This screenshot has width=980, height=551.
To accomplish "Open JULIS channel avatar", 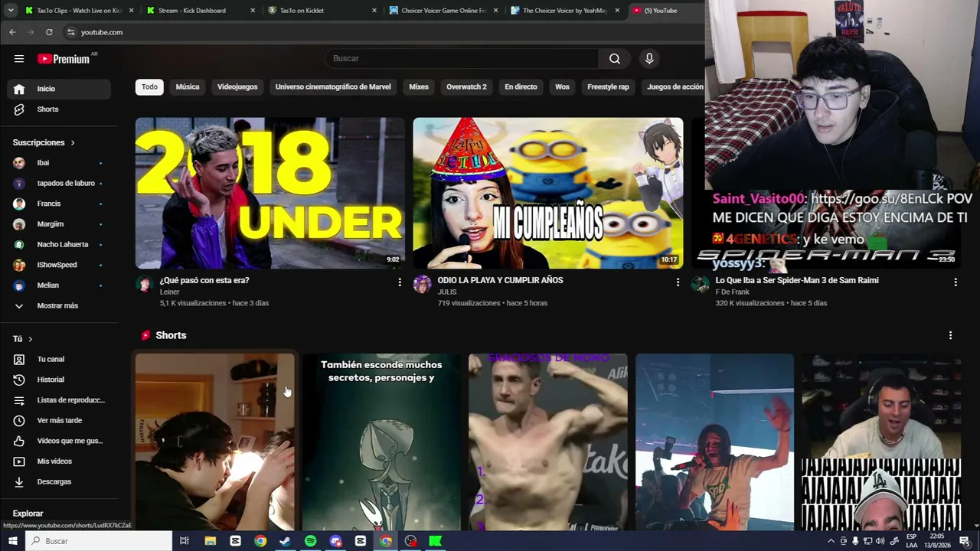I will [422, 285].
